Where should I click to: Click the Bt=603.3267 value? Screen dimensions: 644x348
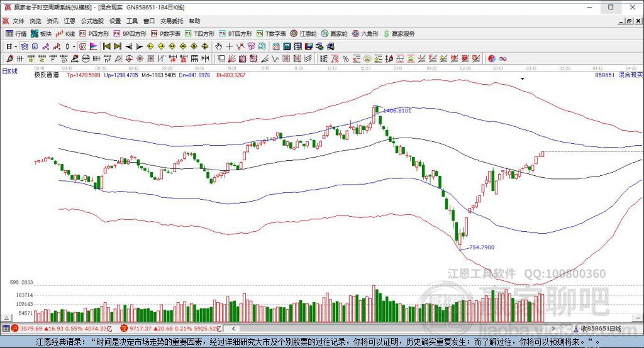[231, 75]
